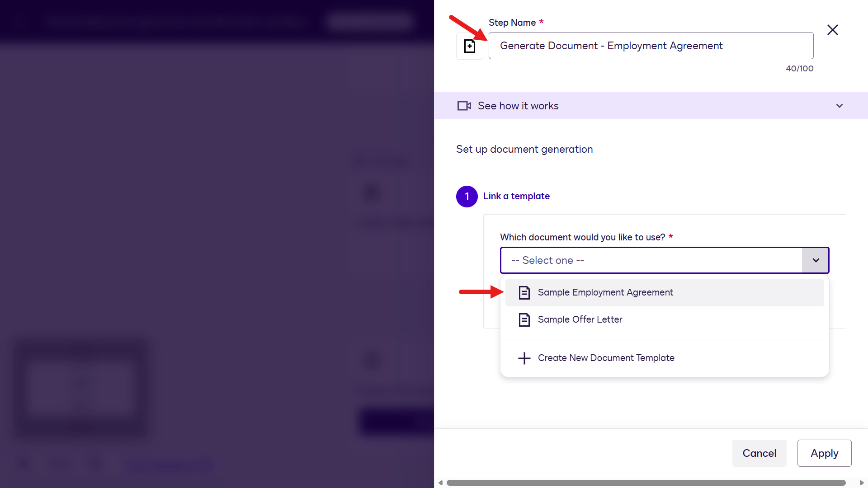Click the plus icon for new template
This screenshot has width=868, height=488.
[524, 358]
